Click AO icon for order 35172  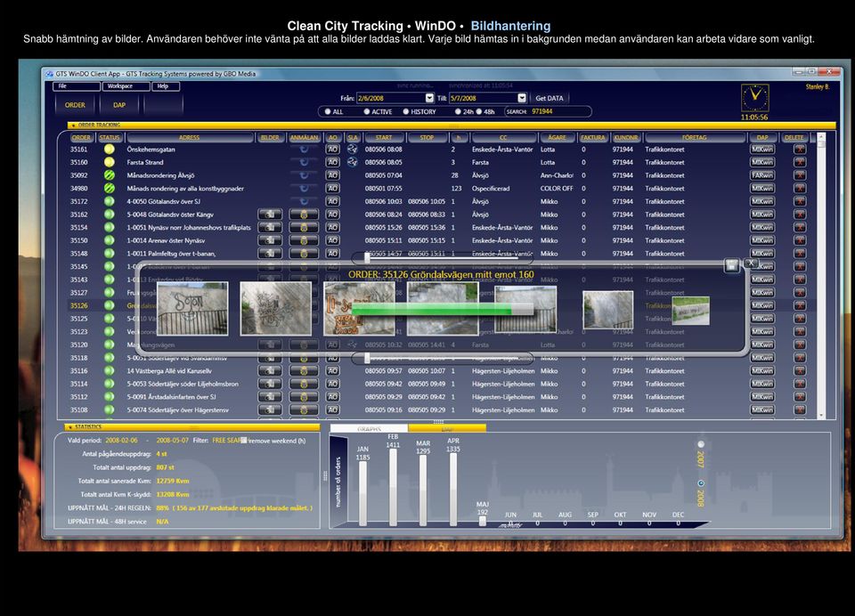coord(332,201)
